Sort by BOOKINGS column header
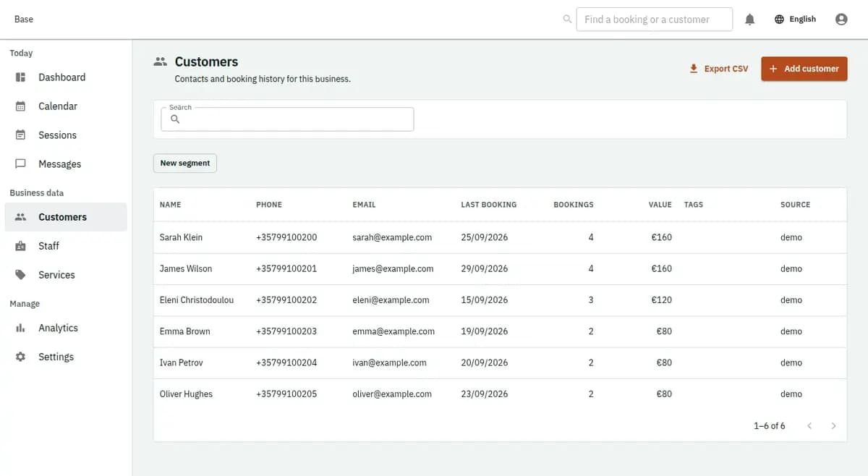The width and height of the screenshot is (868, 476). (x=574, y=205)
